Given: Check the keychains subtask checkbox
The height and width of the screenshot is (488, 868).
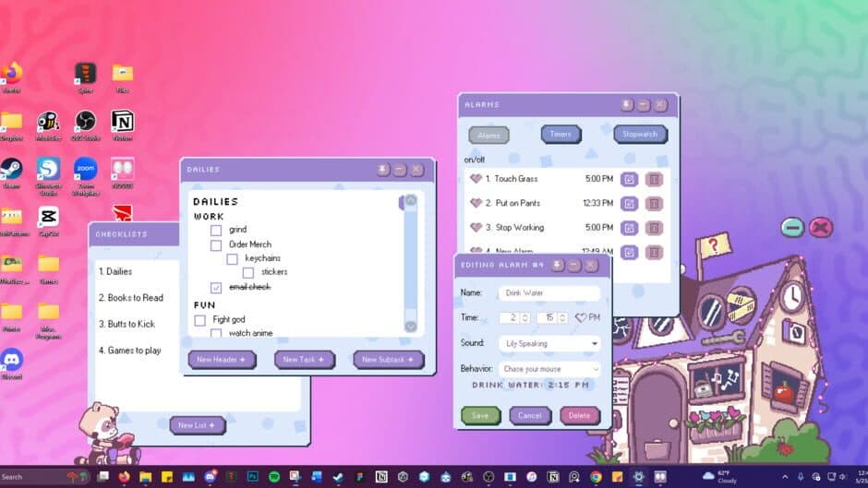Looking at the screenshot, I should click(x=232, y=258).
